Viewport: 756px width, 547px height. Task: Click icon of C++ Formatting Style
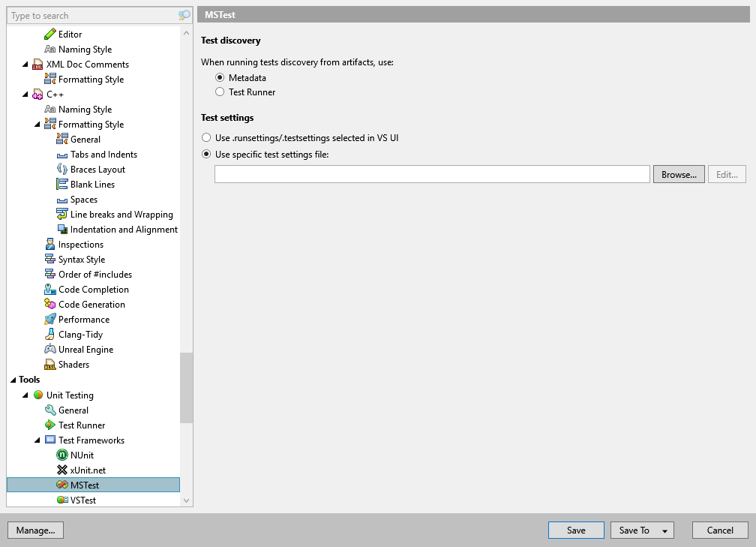50,125
